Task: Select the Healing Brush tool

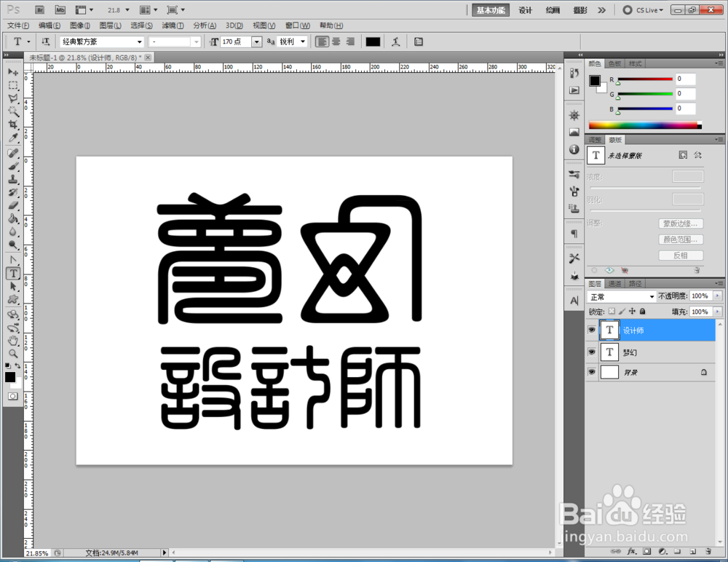Action: (x=13, y=154)
